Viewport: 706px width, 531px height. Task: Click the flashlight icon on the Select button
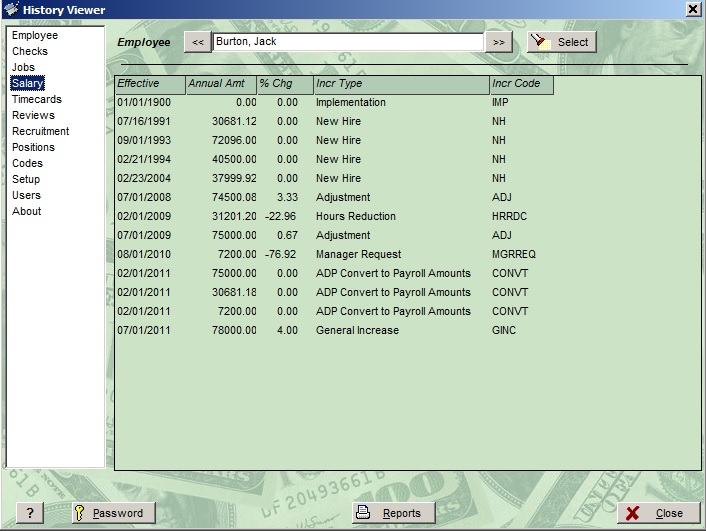pos(540,42)
